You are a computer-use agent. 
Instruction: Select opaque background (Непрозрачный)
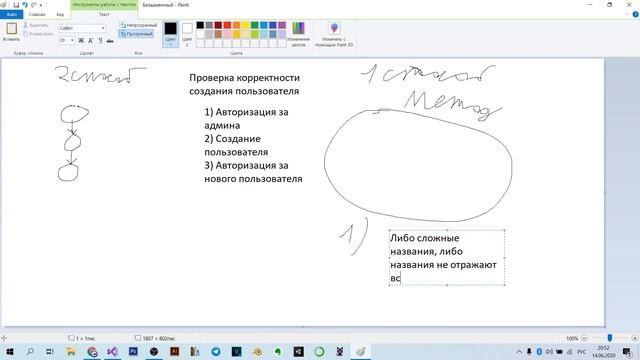[138, 25]
